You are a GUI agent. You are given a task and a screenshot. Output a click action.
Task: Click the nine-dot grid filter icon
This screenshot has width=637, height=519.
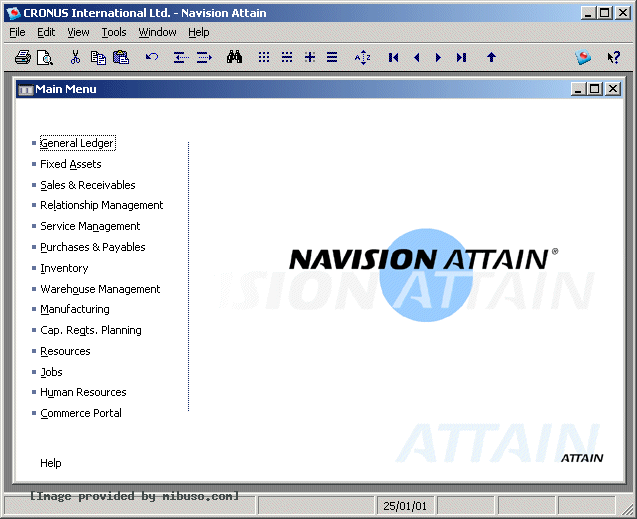pyautogui.click(x=264, y=57)
